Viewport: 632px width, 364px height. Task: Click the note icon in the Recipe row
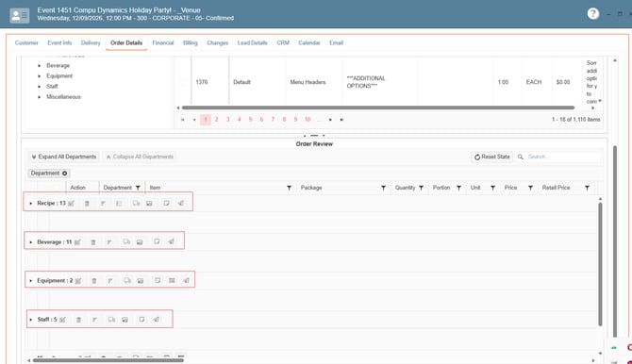pyautogui.click(x=166, y=203)
